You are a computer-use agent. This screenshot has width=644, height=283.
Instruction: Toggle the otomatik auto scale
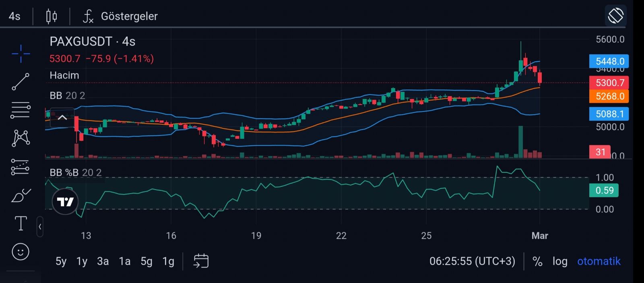(599, 261)
